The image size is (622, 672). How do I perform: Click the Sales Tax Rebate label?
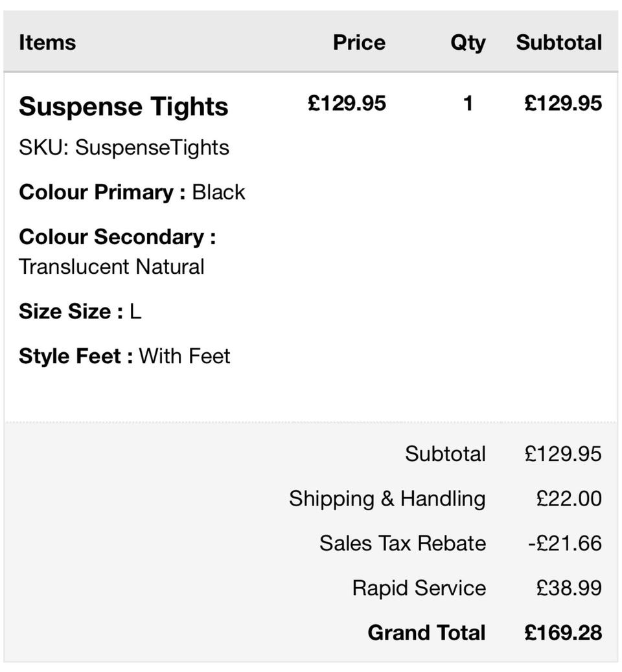coord(402,543)
